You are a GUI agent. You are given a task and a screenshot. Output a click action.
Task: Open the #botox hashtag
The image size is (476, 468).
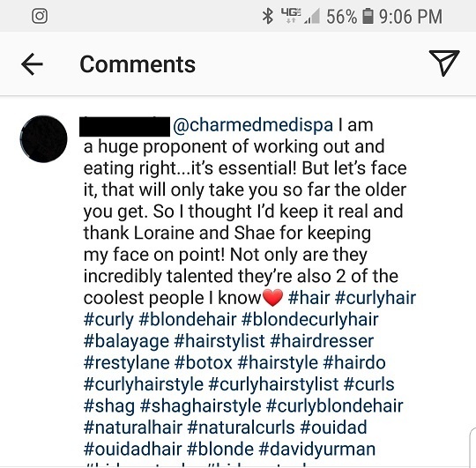tap(204, 363)
